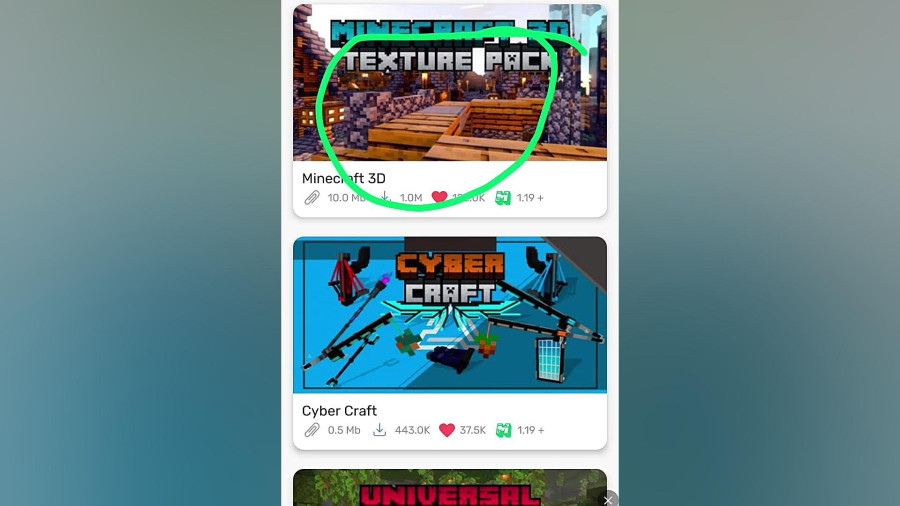Click the 0.5 Mb file size label
The width and height of the screenshot is (900, 506).
pyautogui.click(x=344, y=430)
